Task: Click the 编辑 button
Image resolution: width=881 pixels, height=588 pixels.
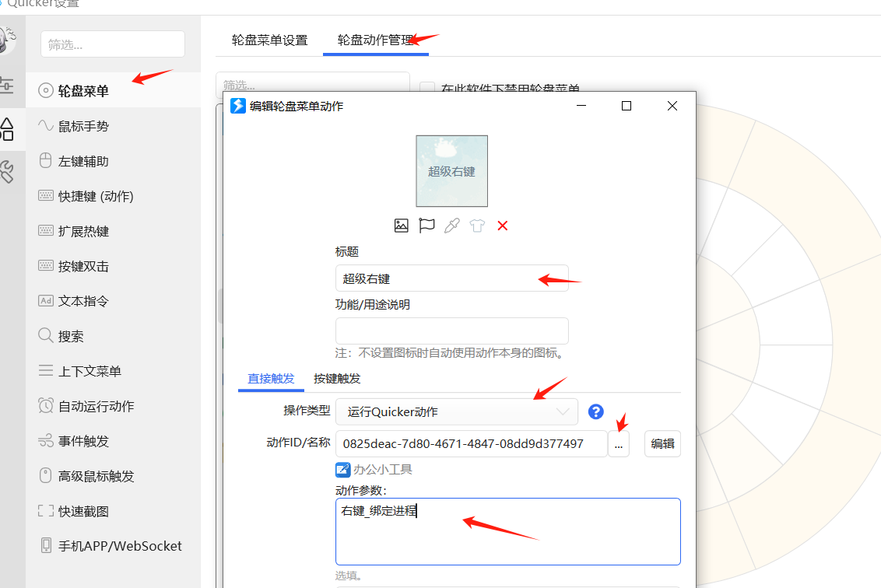Action: coord(662,443)
